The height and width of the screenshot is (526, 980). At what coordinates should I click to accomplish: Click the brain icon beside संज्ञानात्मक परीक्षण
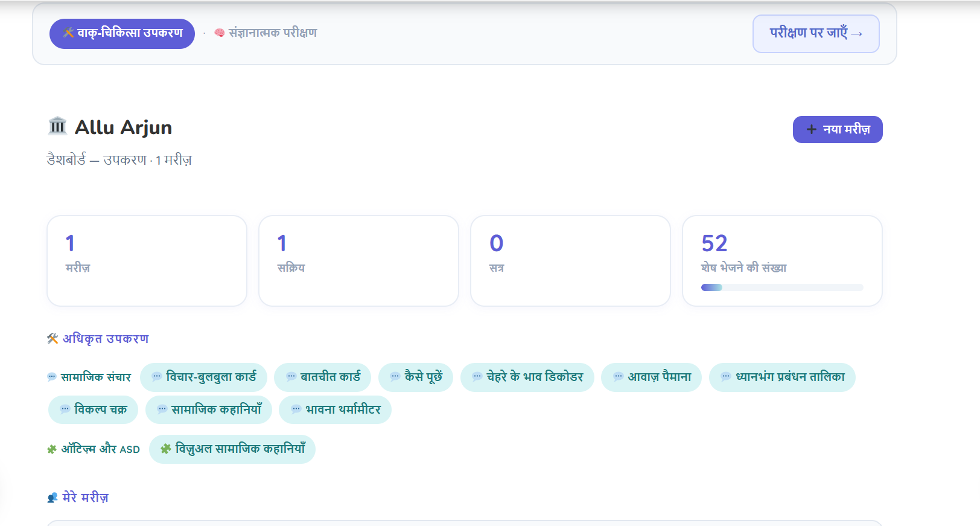click(x=220, y=33)
